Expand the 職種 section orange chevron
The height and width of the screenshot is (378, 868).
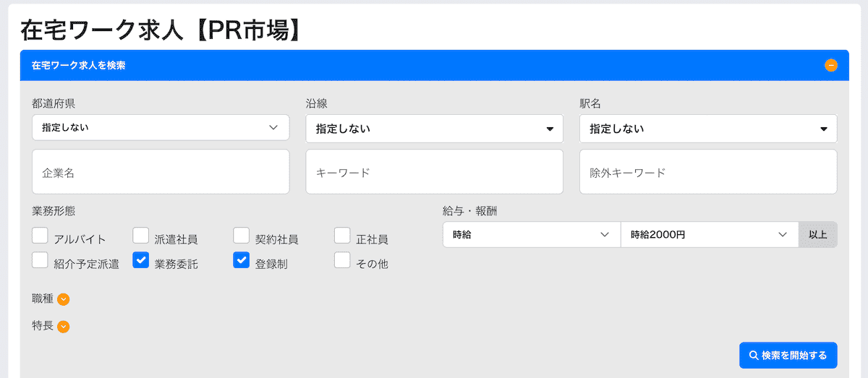point(64,299)
